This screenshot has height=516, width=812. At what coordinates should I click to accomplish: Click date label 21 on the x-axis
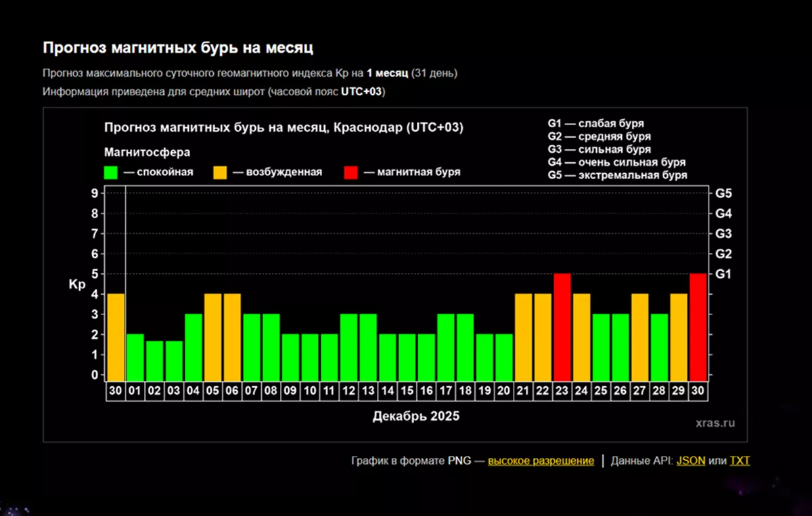(523, 392)
